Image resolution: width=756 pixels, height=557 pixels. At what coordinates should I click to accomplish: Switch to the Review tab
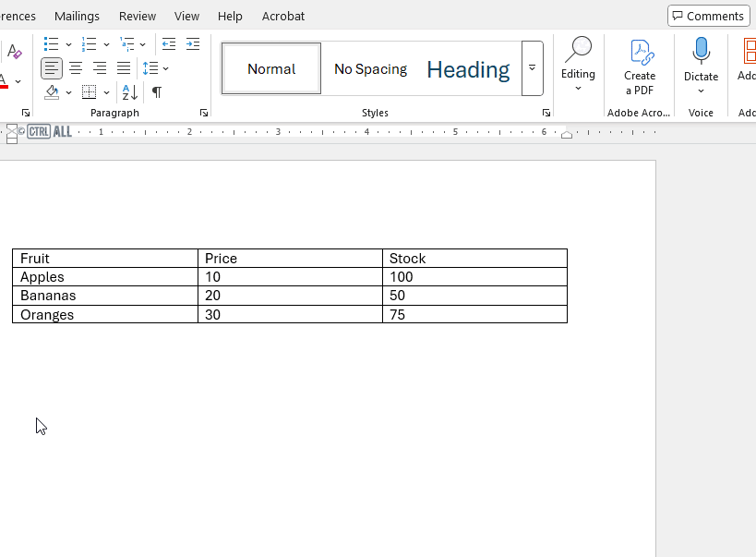tap(137, 16)
